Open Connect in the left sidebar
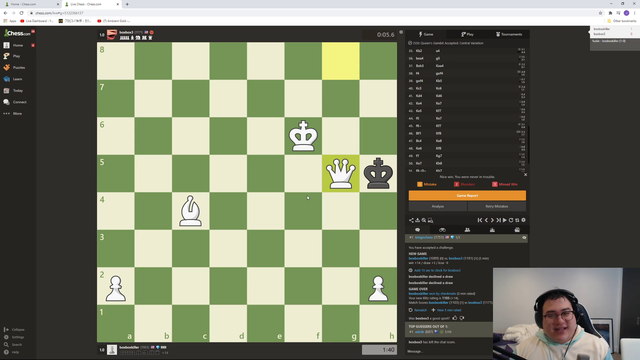Image resolution: width=640 pixels, height=360 pixels. coord(15,102)
